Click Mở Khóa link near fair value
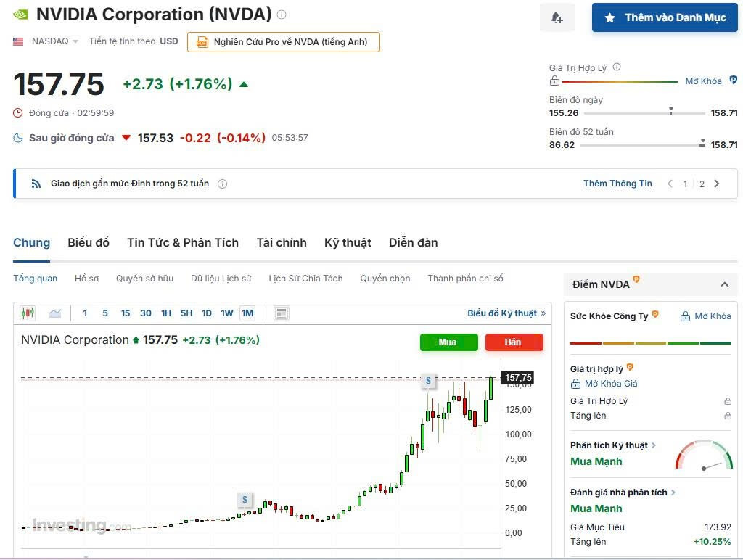Screen dimensions: 743x560 (703, 81)
